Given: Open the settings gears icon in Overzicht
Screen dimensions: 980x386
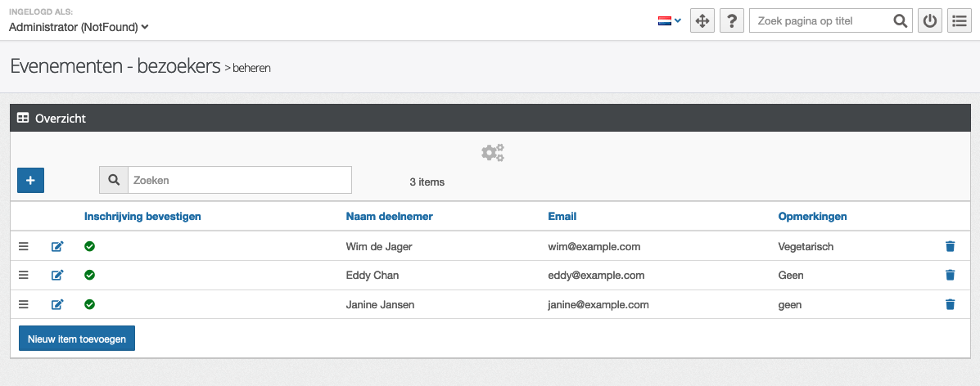Looking at the screenshot, I should tap(492, 152).
